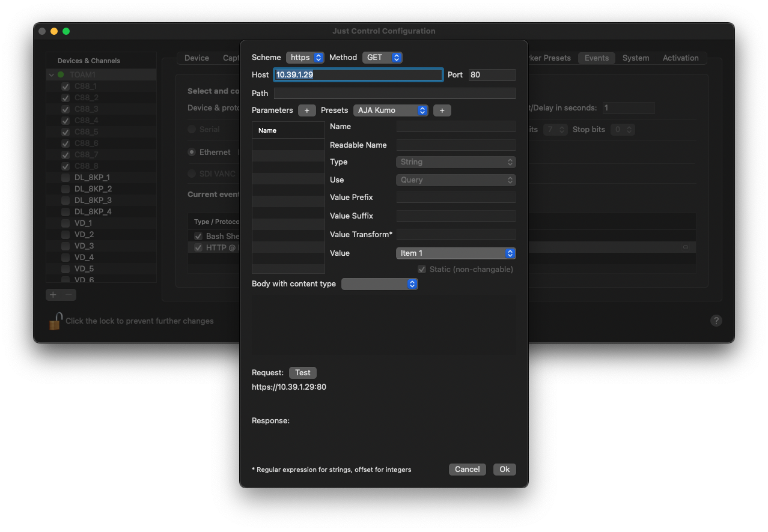Click the Delay in seconds field
Viewport: 768px width, 532px height.
pos(629,108)
